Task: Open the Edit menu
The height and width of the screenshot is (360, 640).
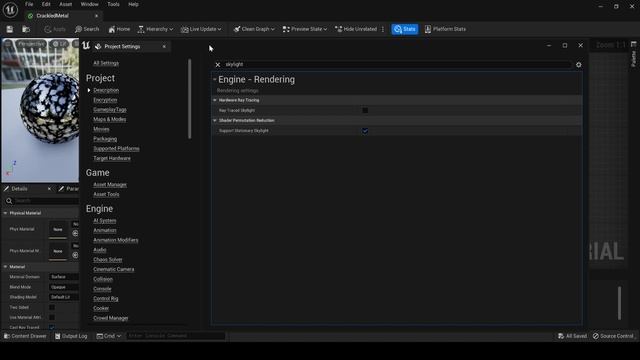Action: (x=46, y=4)
